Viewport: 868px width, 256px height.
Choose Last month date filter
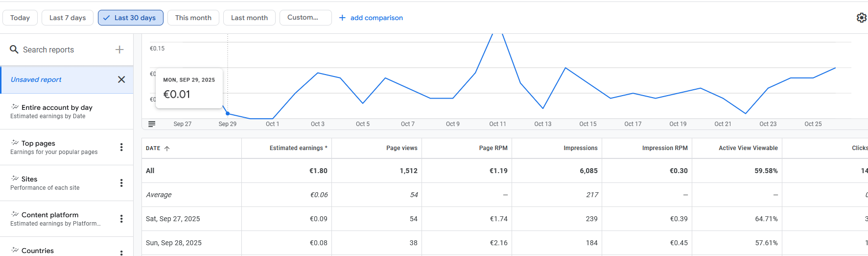tap(249, 18)
